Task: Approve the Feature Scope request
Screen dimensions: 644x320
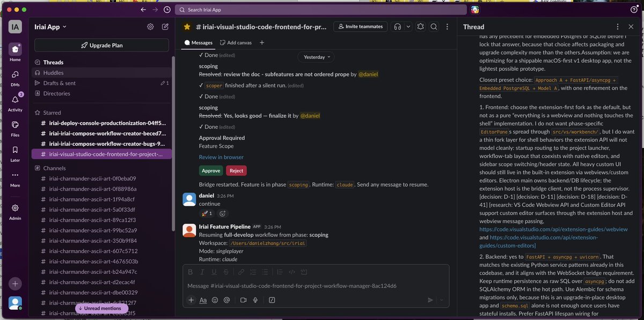Action: [211, 170]
